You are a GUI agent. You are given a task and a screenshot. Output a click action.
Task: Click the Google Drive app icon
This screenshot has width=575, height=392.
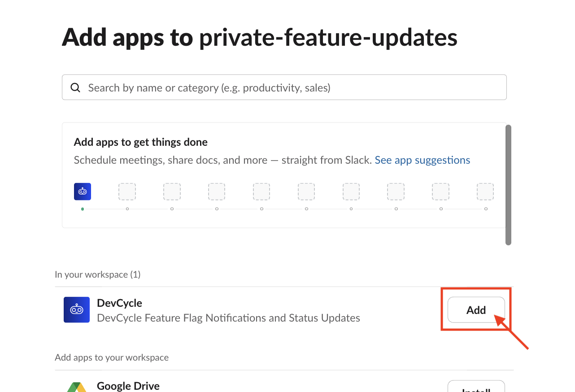(77, 387)
